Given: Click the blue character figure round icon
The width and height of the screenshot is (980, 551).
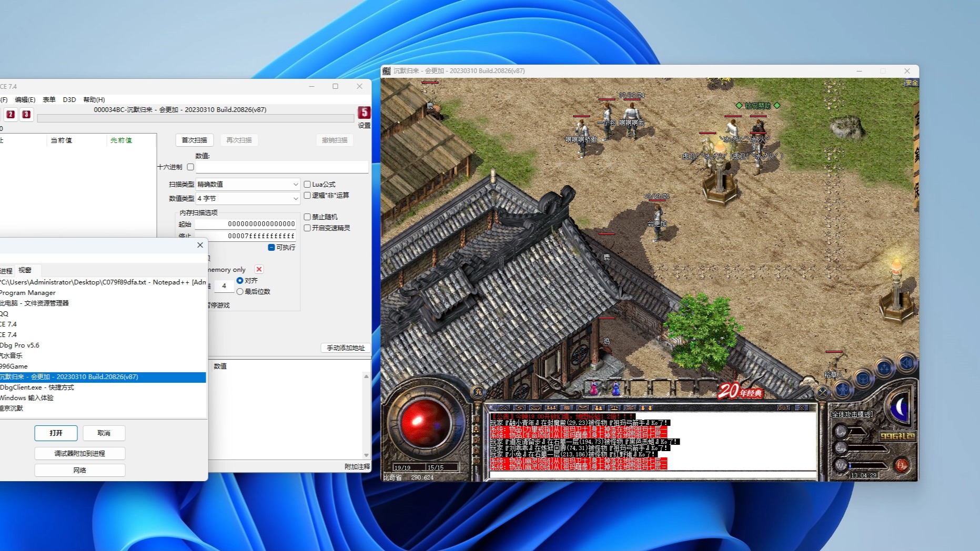Looking at the screenshot, I should pos(843,390).
